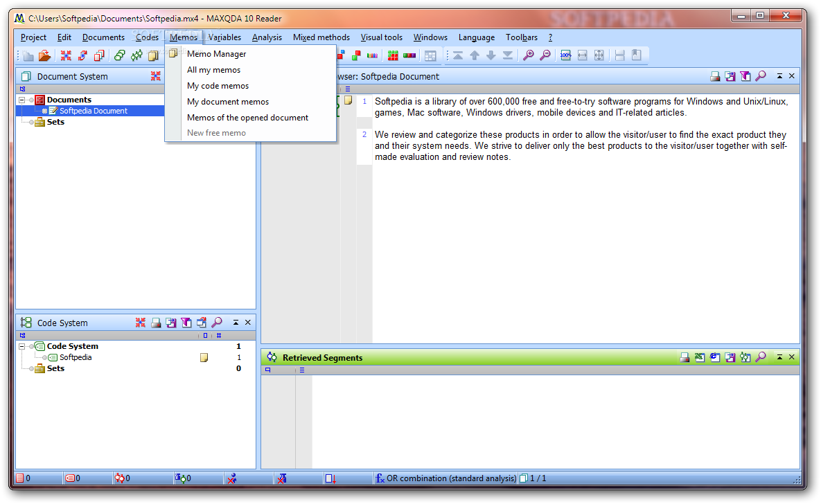Image resolution: width=821 pixels, height=504 pixels.
Task: Click the green code chain toolbar icon
Action: 136,55
